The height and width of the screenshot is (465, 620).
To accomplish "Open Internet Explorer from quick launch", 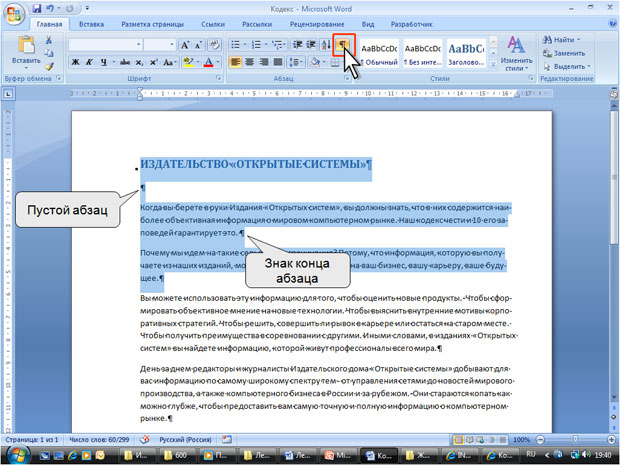I will click(x=72, y=456).
